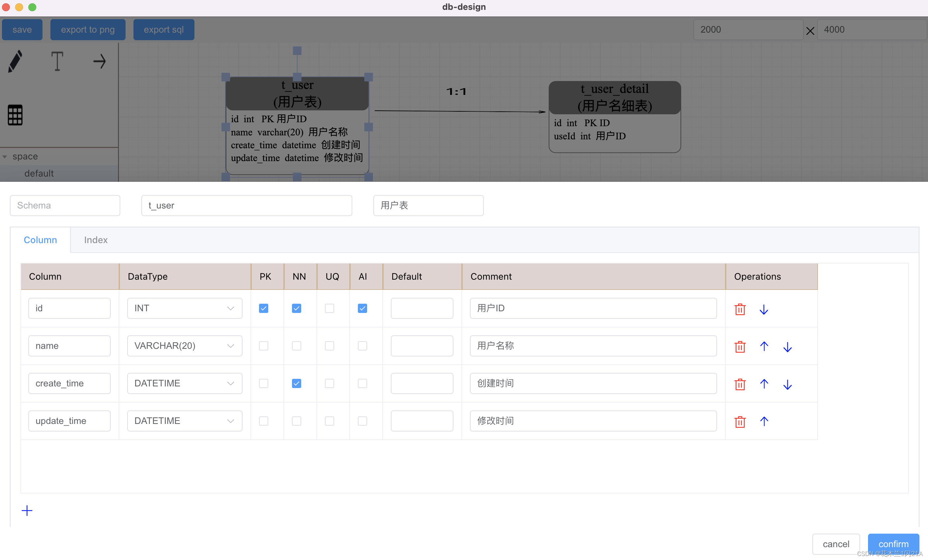Toggle UQ checkbox for create_time column

pyautogui.click(x=329, y=383)
